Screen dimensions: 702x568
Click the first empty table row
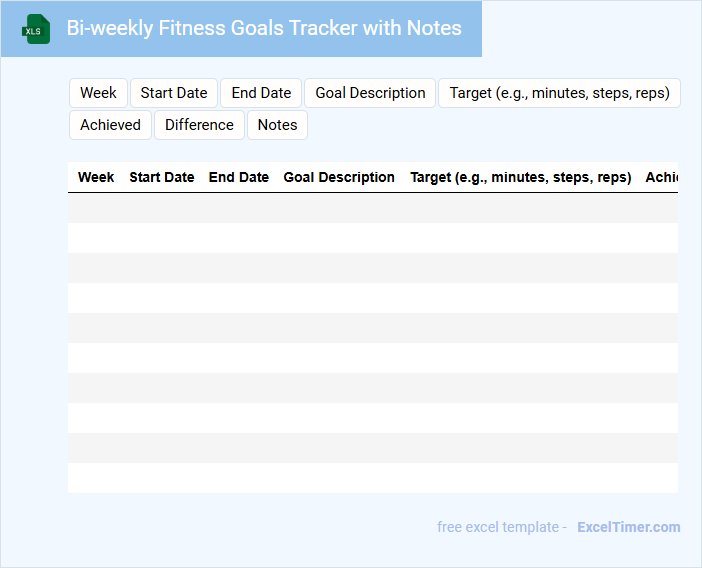(372, 208)
